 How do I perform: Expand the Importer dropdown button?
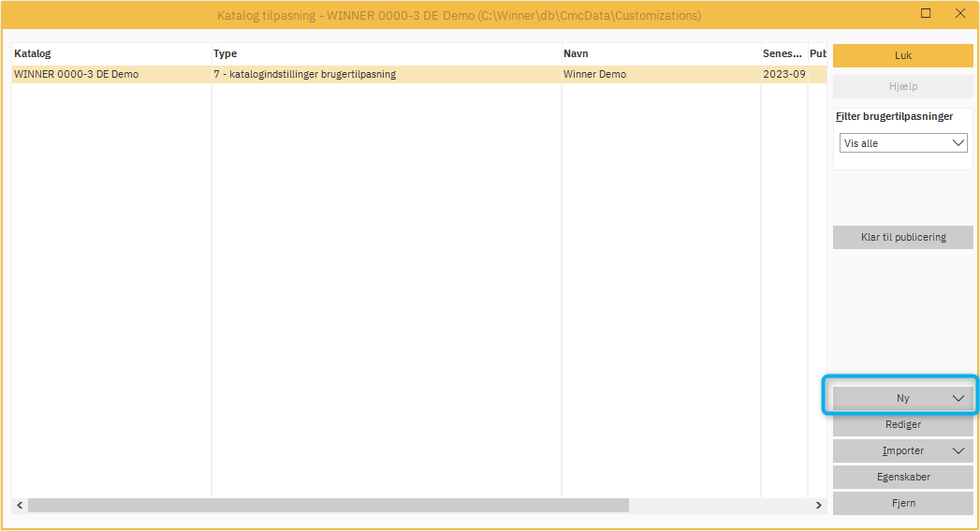tap(958, 450)
